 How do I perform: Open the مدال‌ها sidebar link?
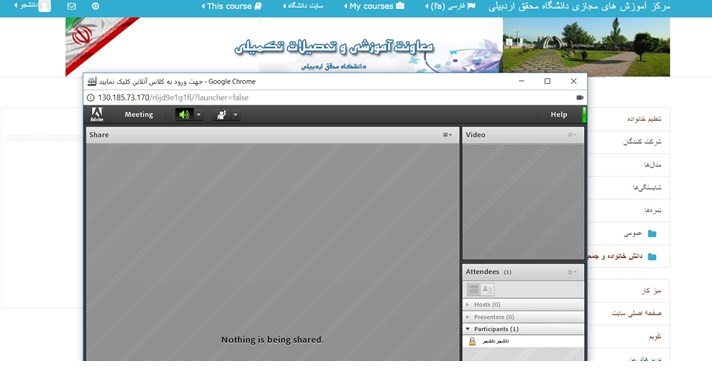[x=653, y=165]
